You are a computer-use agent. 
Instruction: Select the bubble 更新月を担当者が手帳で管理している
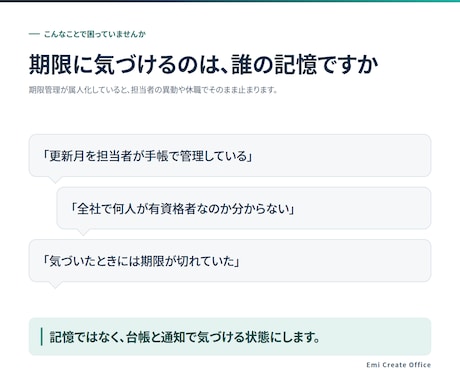pos(230,156)
